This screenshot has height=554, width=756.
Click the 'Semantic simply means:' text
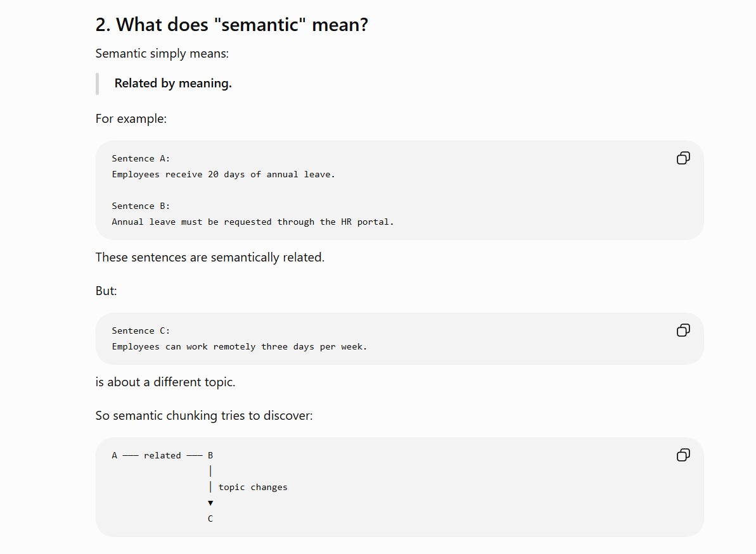162,53
